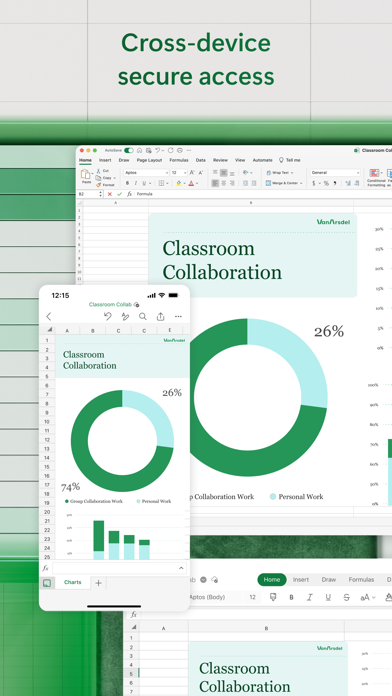Tap the phone fx formula input field
392x696 pixels.
point(119,568)
